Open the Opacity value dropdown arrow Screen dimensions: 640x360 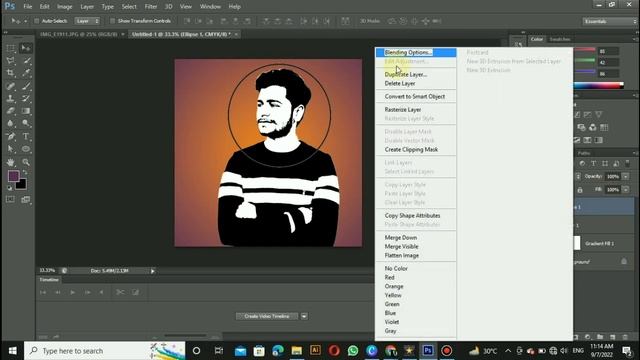[x=625, y=176]
